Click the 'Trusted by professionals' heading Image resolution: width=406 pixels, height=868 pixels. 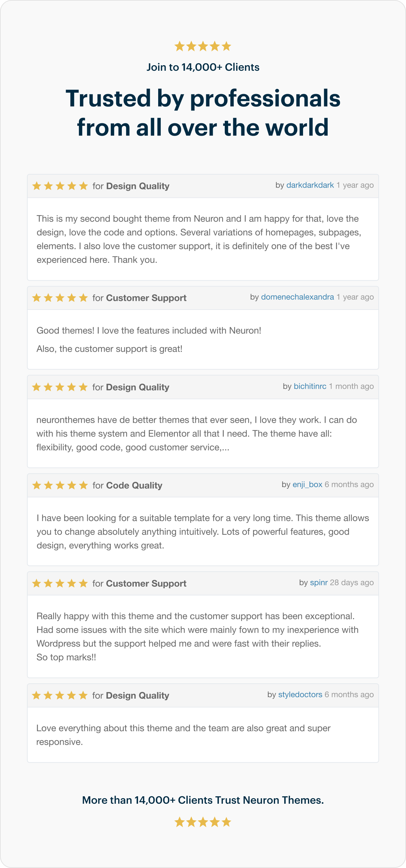203,113
